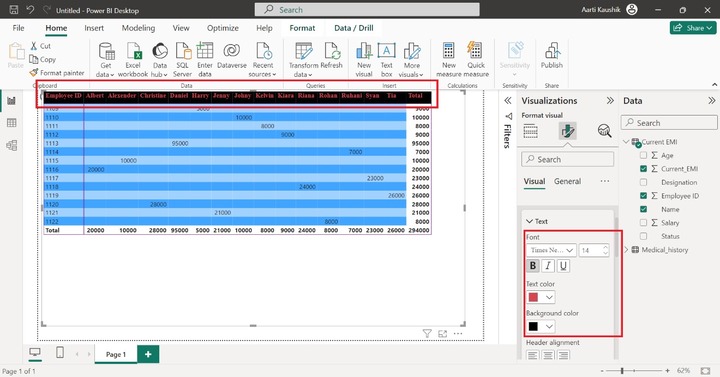Viewport: 720px width, 377px height.
Task: Uncheck the Name field
Action: pos(643,209)
